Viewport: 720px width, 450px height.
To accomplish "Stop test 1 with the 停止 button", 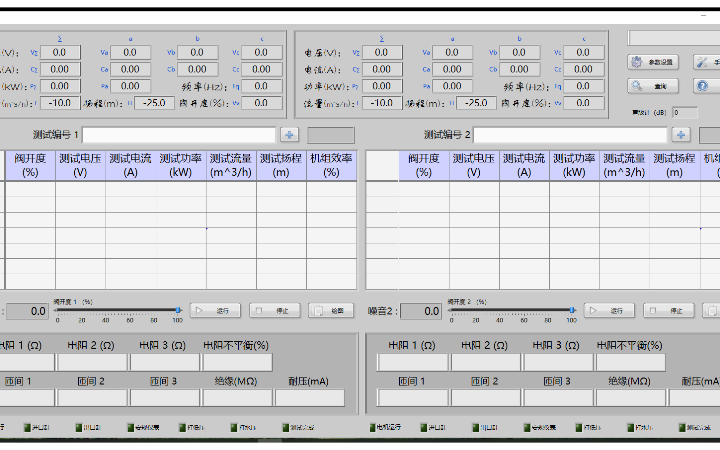I will [275, 311].
